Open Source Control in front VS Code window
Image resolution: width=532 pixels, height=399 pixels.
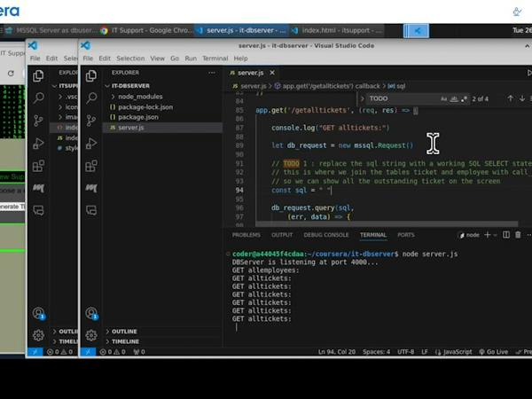[x=91, y=121]
